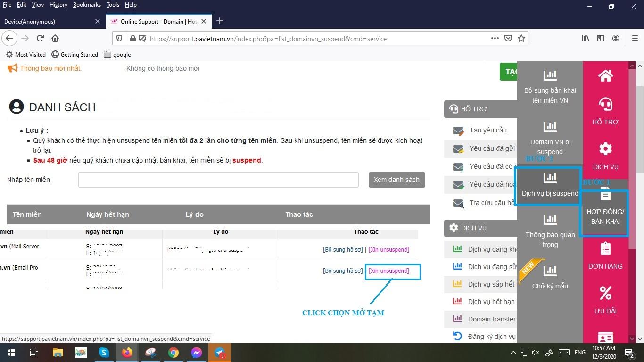Open the Windows notification center icon
The height and width of the screenshot is (362, 644).
tap(629, 353)
